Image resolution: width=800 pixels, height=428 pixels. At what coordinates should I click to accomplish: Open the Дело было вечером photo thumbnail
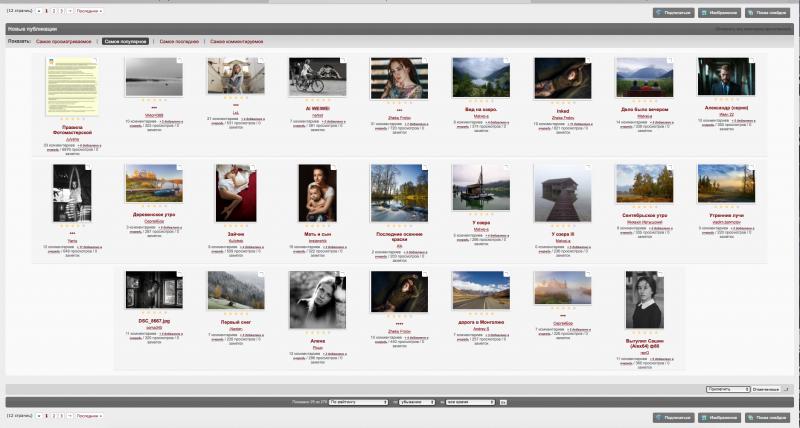pos(644,77)
